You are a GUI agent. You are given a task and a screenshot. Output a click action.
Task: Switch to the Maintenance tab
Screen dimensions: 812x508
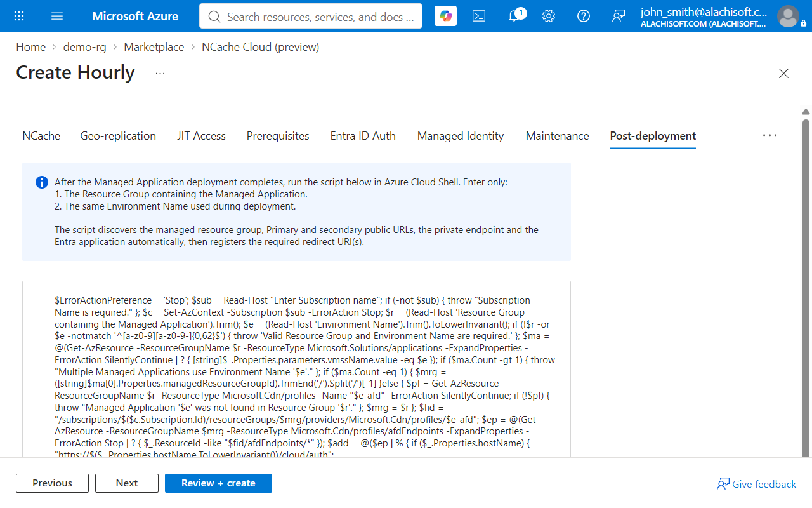point(557,136)
